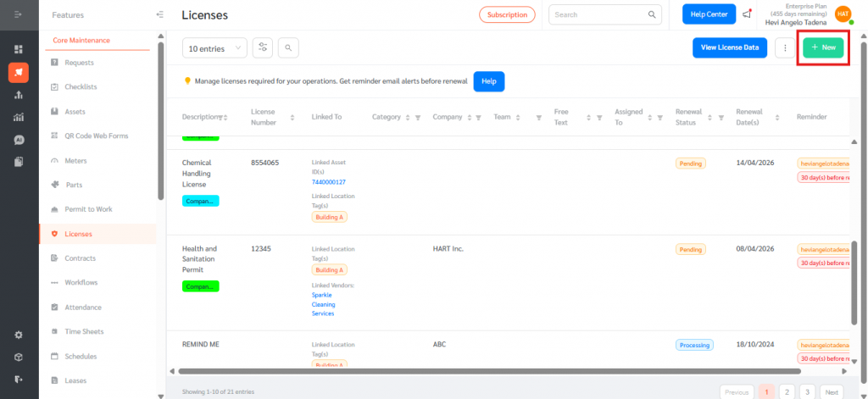Open the announcements megaphone icon

(x=747, y=14)
